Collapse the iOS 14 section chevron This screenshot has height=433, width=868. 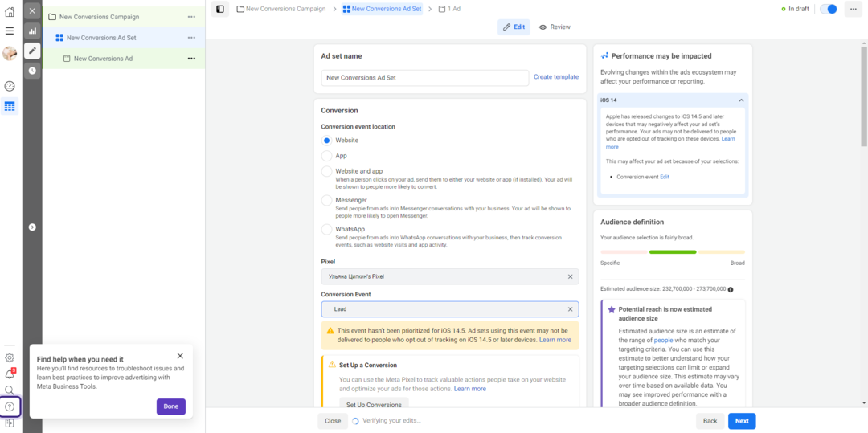pos(740,100)
